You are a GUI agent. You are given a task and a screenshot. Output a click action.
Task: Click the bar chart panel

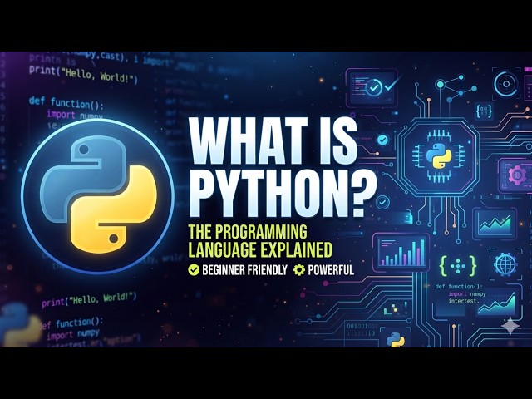[x=401, y=252]
